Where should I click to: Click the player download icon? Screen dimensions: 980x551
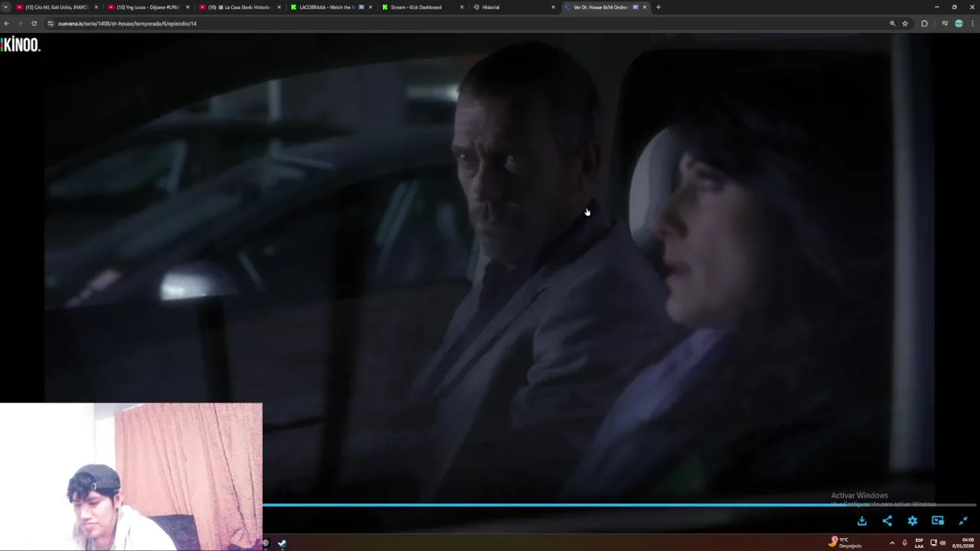coord(862,520)
